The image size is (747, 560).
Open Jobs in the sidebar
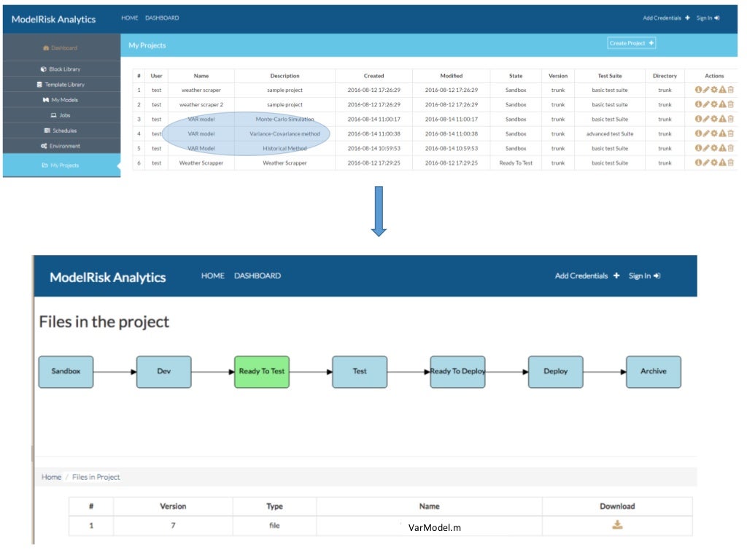[61, 115]
